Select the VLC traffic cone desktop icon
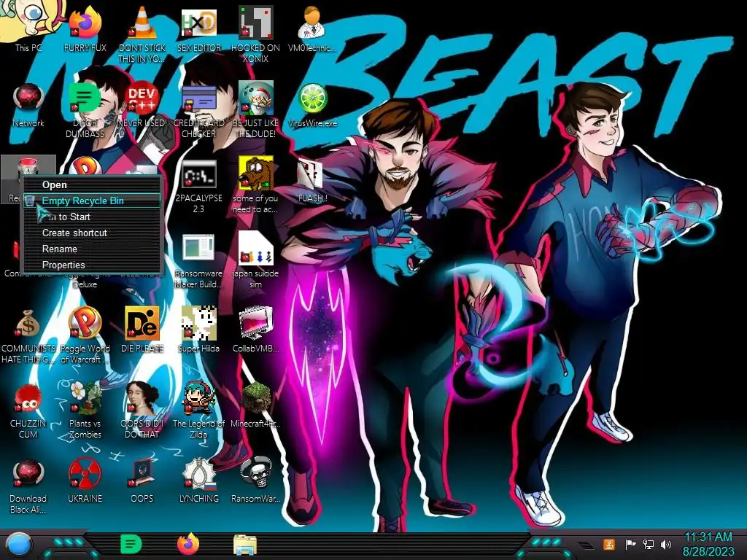The height and width of the screenshot is (560, 747). point(142,34)
